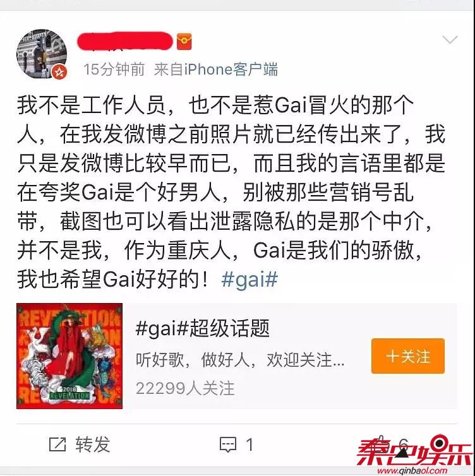Tap the comment count 1
The width and height of the screenshot is (475, 476).
pos(250,445)
